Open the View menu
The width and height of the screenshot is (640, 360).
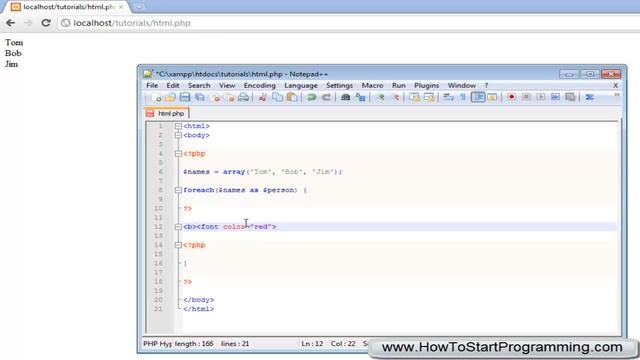coord(227,85)
